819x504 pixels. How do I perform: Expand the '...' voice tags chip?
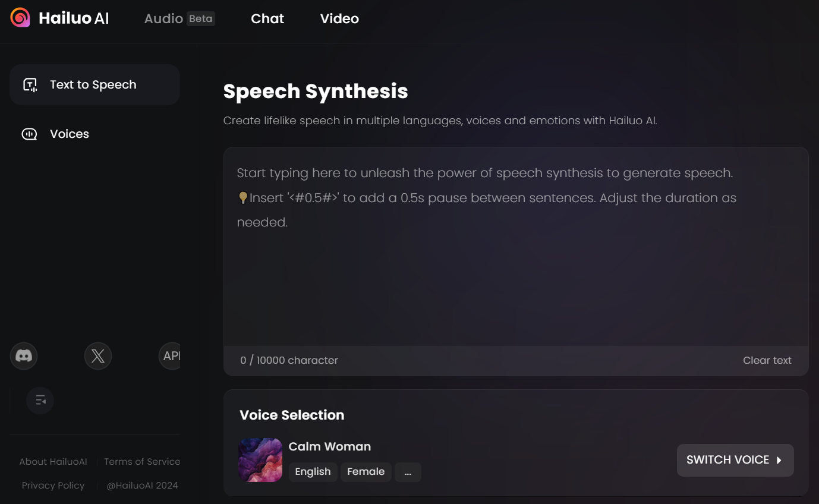tap(408, 472)
